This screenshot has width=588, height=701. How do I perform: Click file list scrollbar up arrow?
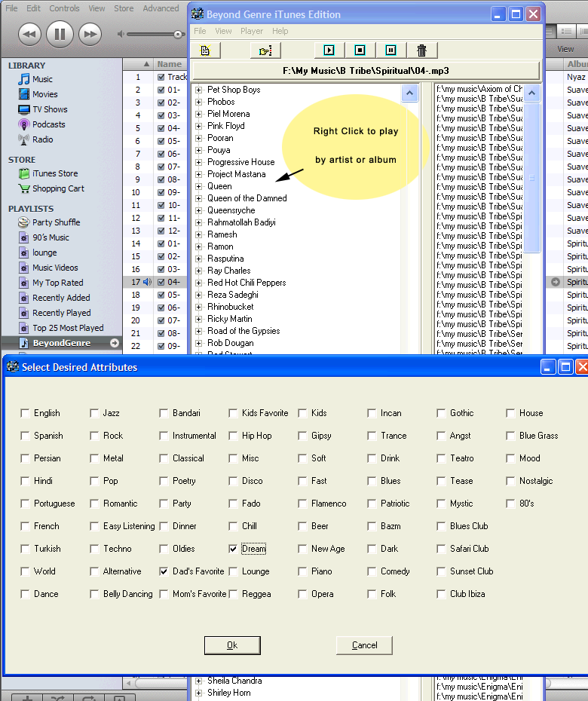(x=531, y=93)
